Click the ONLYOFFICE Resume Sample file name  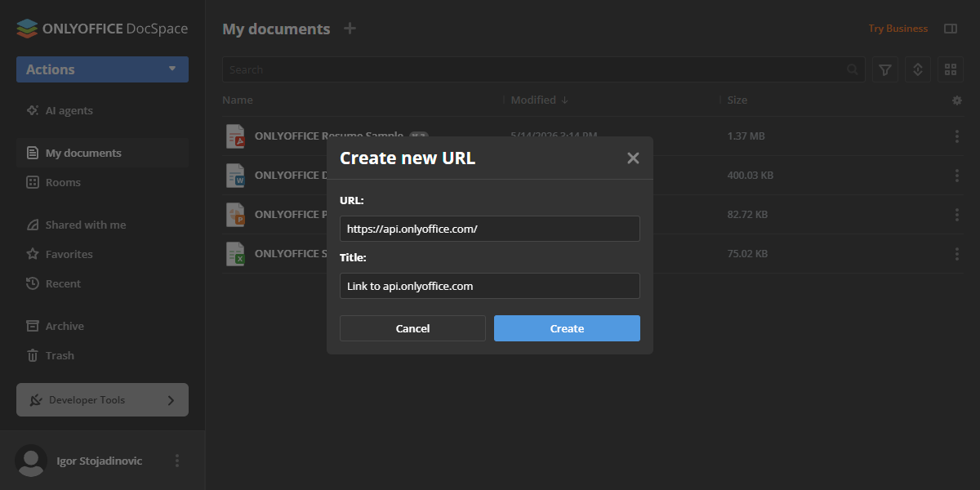point(329,136)
